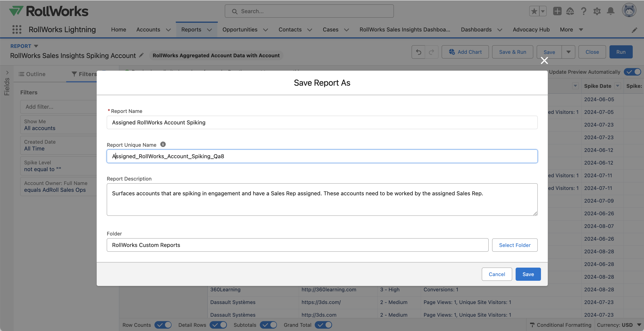Screen dimensions: 644x331
Task: Click the Conditional Formatting button
Action: 560,325
